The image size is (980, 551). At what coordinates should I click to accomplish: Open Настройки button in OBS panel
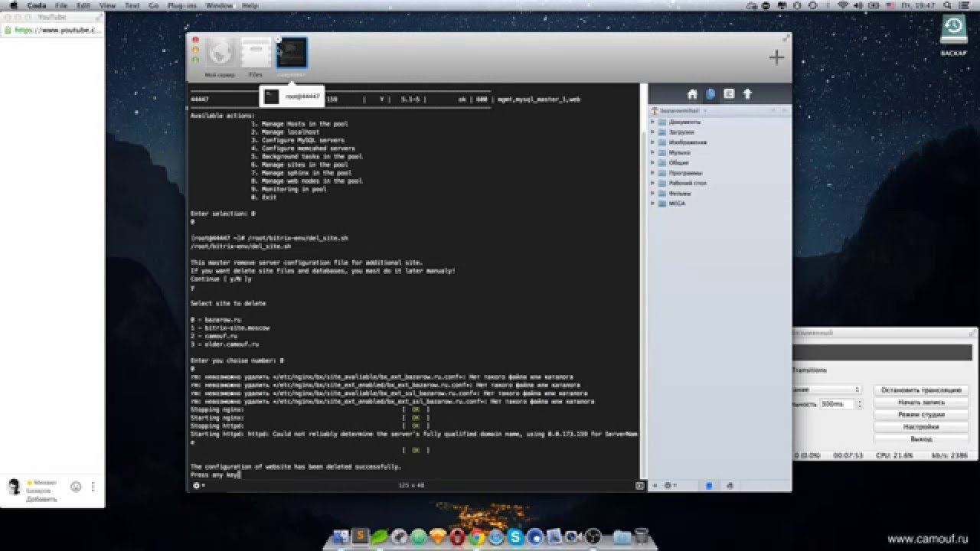920,427
